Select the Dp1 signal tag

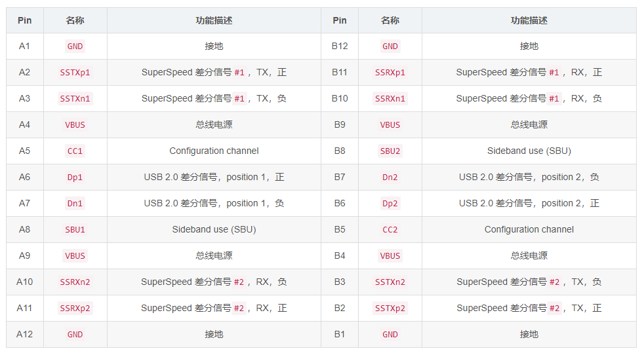pos(75,177)
